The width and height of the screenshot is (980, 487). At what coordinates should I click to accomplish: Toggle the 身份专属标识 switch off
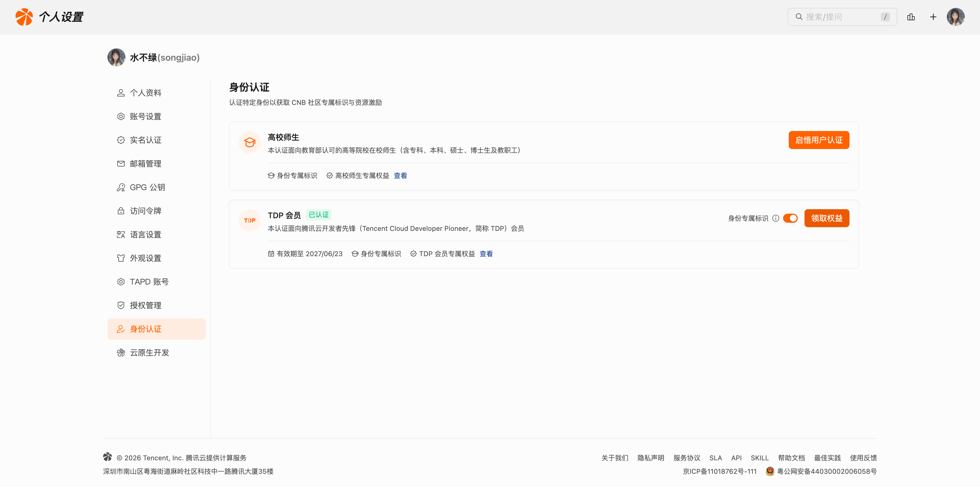coord(790,218)
